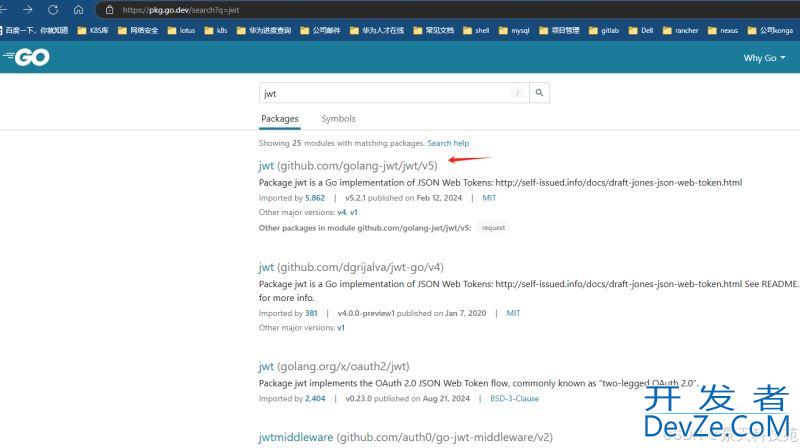Click the Go logo in the header

[x=27, y=57]
